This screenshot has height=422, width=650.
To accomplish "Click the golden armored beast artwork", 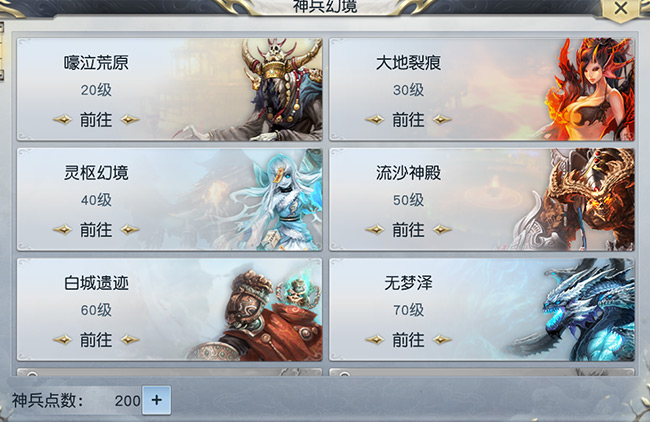I will (x=580, y=200).
